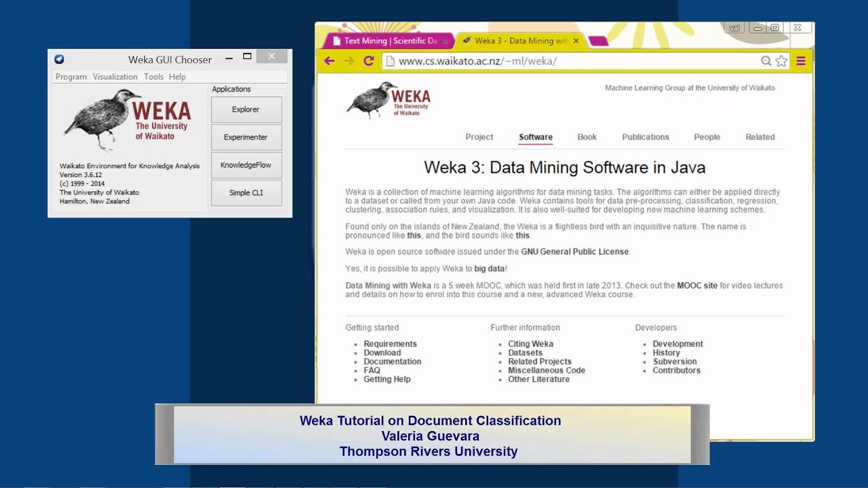Close the Weka 3 Data Mining tab
Screen dimensions: 868x488
pos(576,41)
